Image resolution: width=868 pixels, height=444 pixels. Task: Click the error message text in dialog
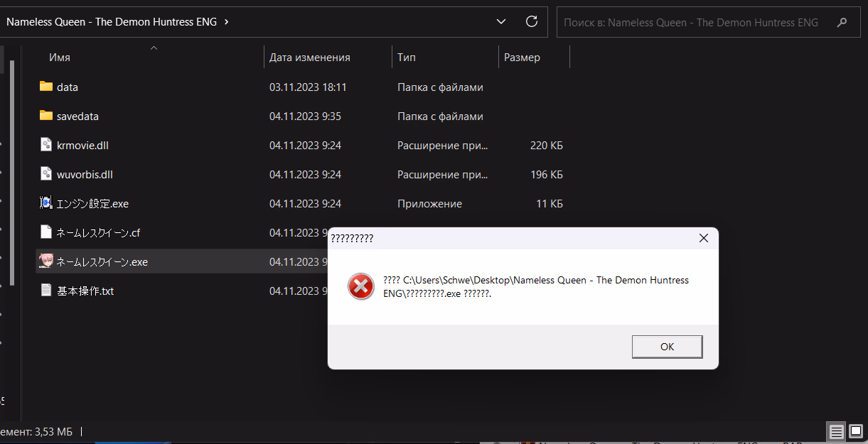click(536, 287)
